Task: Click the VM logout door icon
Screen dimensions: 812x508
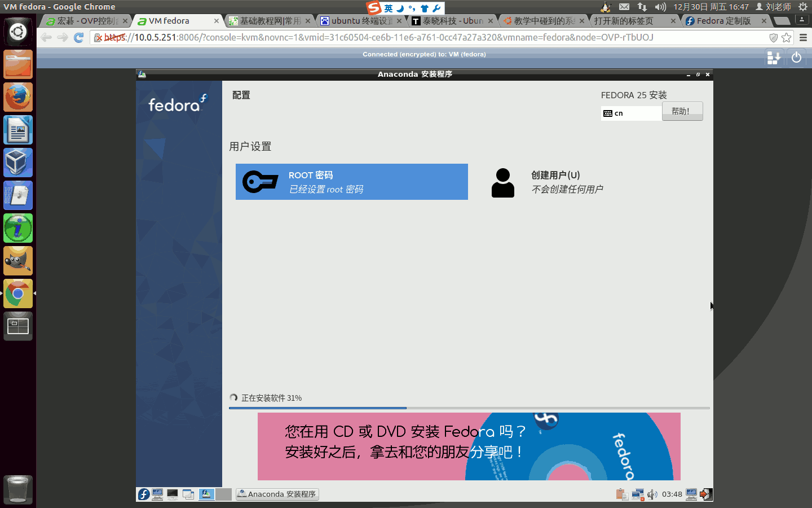Action: click(x=706, y=494)
